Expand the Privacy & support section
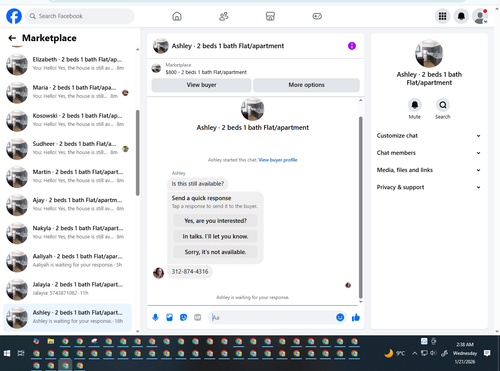 pyautogui.click(x=429, y=187)
